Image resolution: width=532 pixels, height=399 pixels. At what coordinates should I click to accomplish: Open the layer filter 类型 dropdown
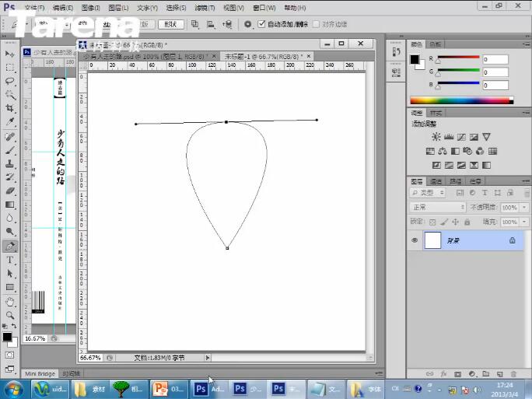[428, 193]
